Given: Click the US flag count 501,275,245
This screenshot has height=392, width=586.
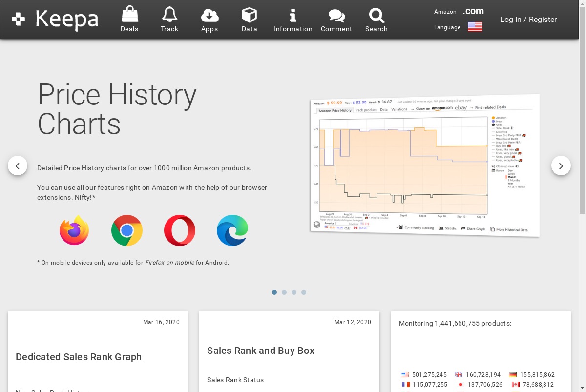Looking at the screenshot, I should [x=424, y=375].
